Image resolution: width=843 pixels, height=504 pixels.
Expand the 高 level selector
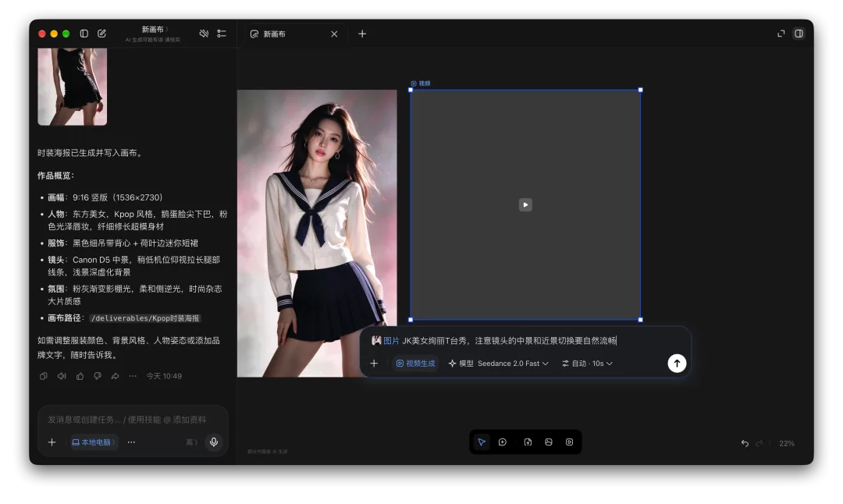(x=191, y=442)
